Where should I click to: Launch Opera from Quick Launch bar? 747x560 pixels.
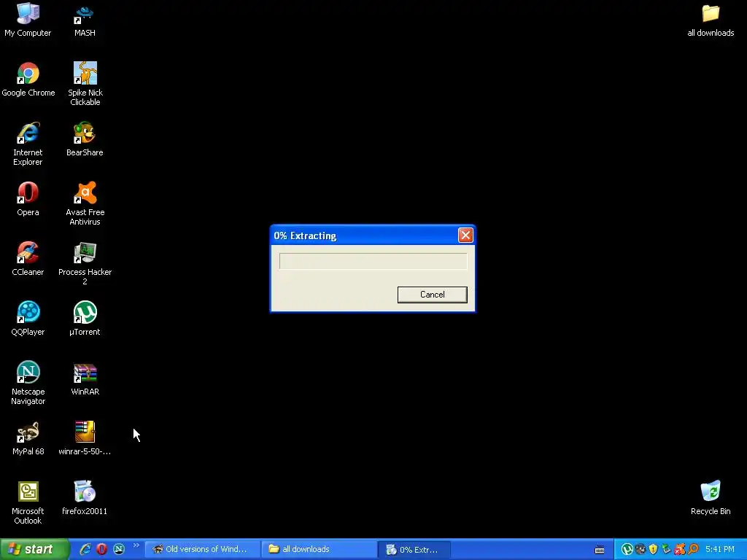tap(101, 549)
